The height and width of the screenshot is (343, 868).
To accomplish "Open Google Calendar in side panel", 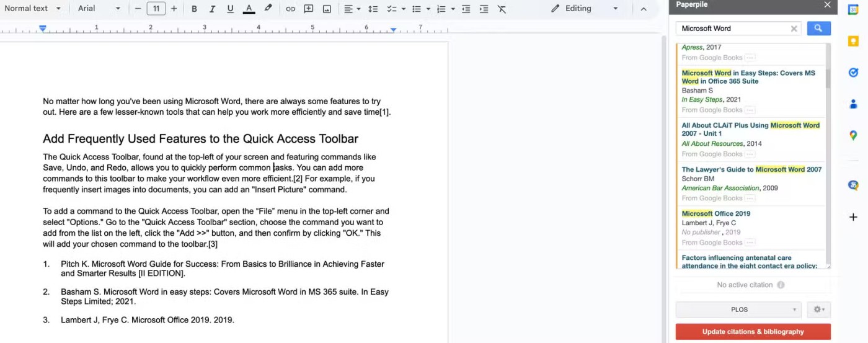I will (x=853, y=9).
